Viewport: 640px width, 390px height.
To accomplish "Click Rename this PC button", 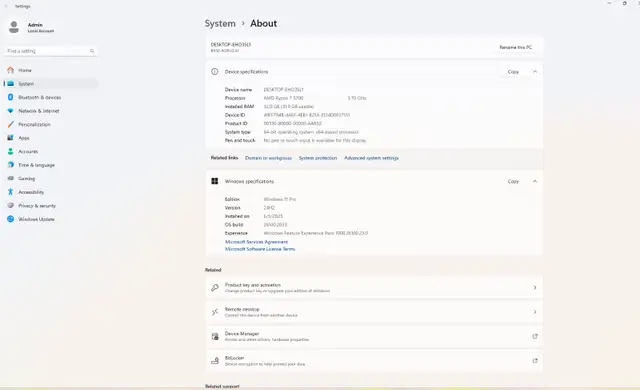I will (x=516, y=47).
